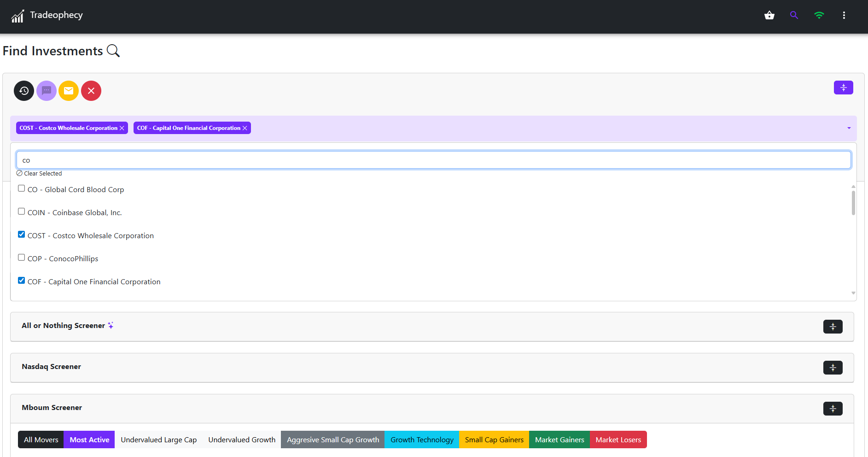868x457 pixels.
Task: Click the symbol search input field
Action: coord(433,160)
